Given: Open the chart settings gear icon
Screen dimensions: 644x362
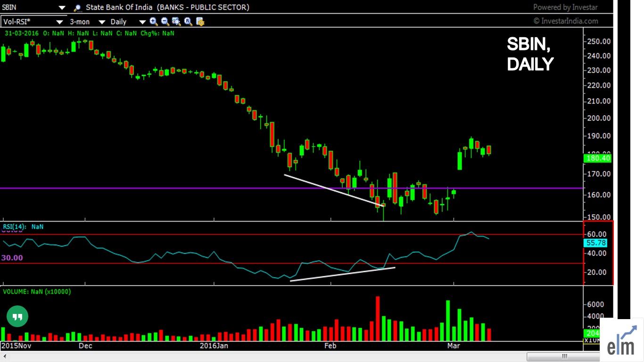Looking at the screenshot, I should (200, 21).
